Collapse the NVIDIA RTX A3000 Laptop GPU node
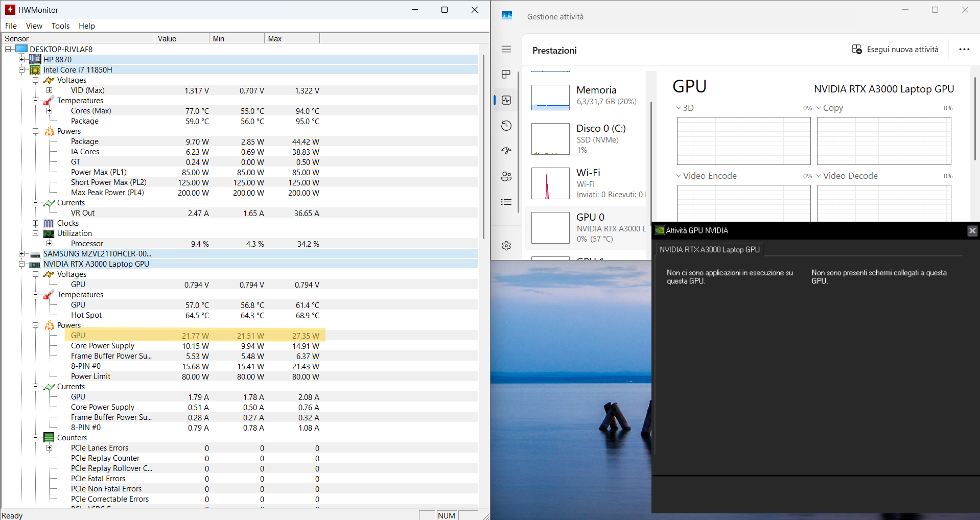 (22, 264)
